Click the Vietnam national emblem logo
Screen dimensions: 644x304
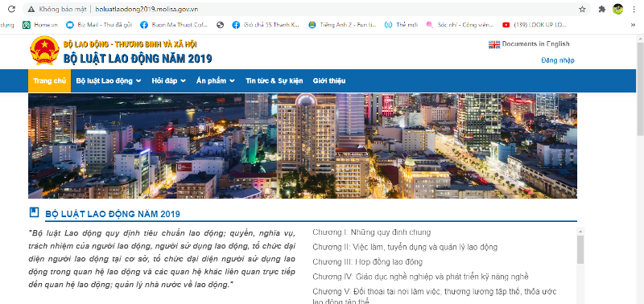[44, 51]
